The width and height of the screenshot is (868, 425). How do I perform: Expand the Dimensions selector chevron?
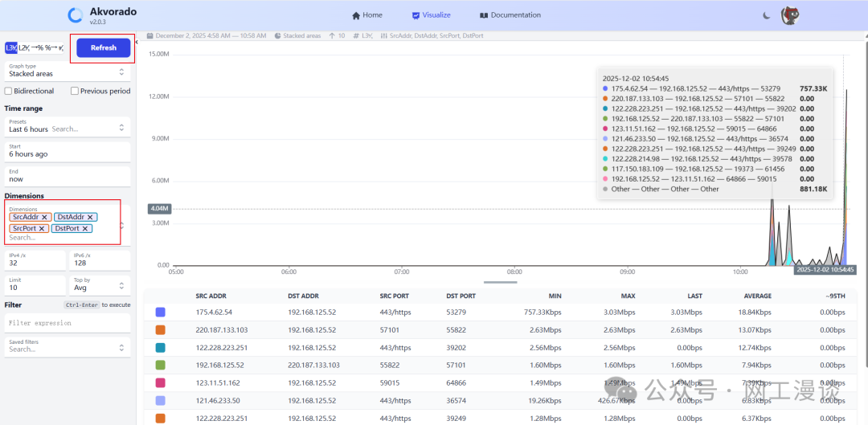122,226
